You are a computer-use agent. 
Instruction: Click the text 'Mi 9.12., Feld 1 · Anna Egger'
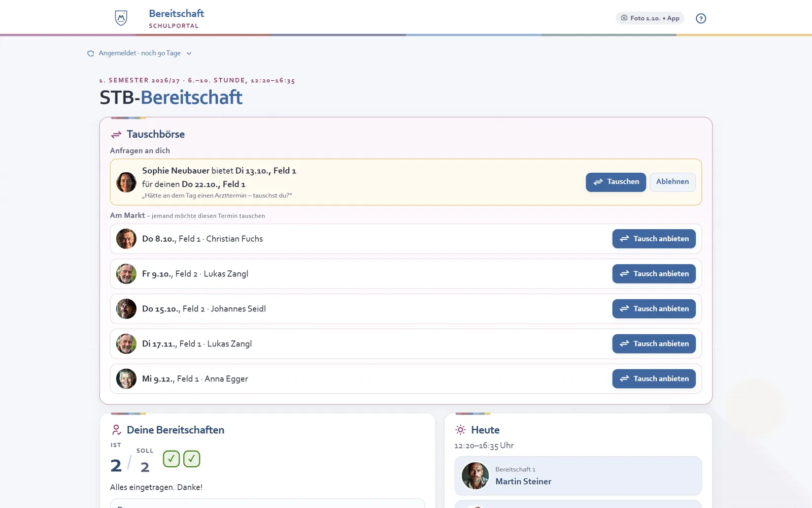pos(195,379)
